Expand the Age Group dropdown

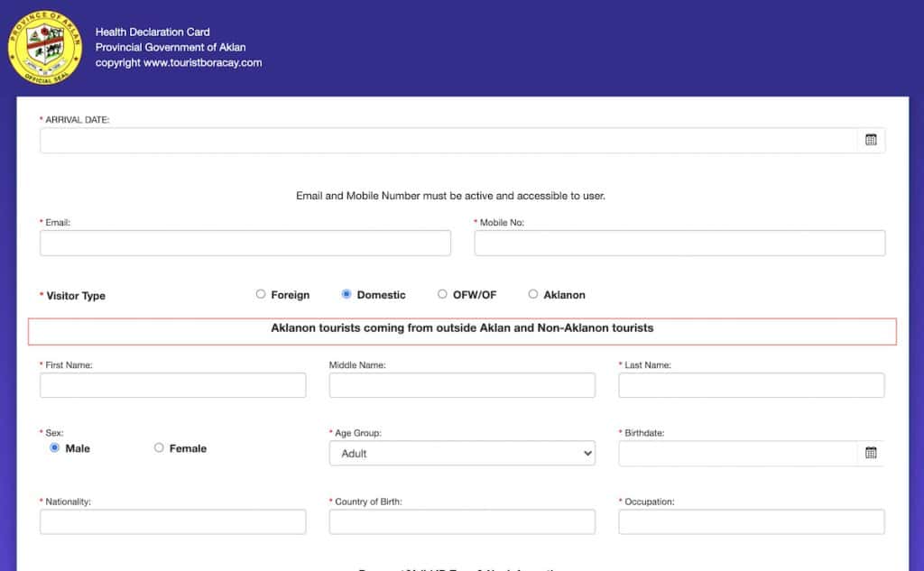tap(461, 453)
